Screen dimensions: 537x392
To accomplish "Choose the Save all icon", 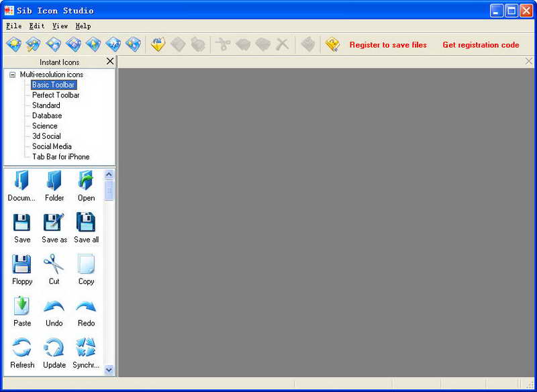I will click(86, 228).
